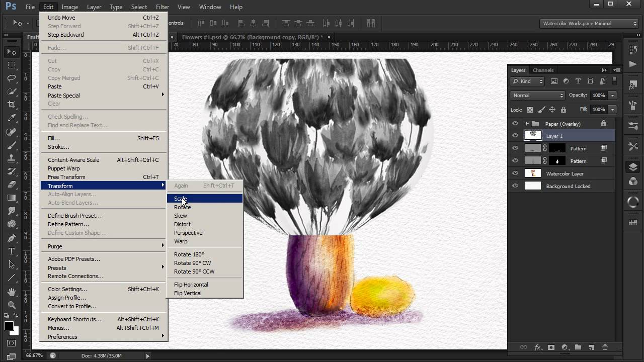
Task: Add a layer mask
Action: pos(551,347)
